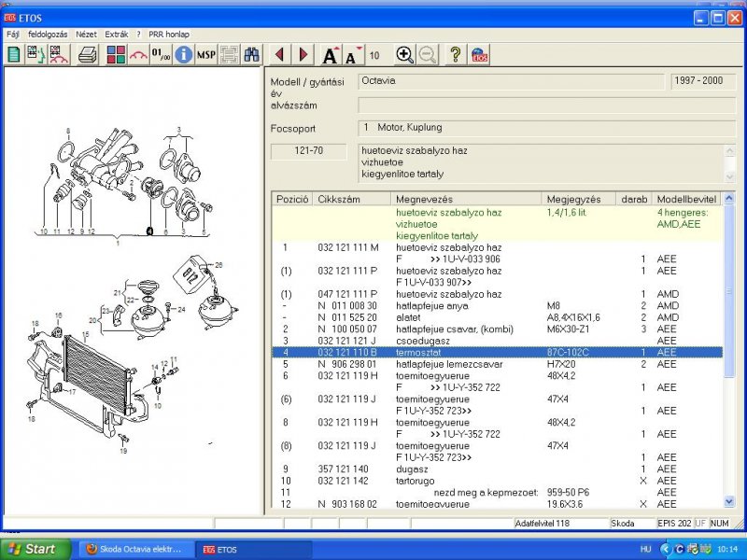This screenshot has height=560, width=747.
Task: Click the 01/00 toolbar icon
Action: point(161,54)
